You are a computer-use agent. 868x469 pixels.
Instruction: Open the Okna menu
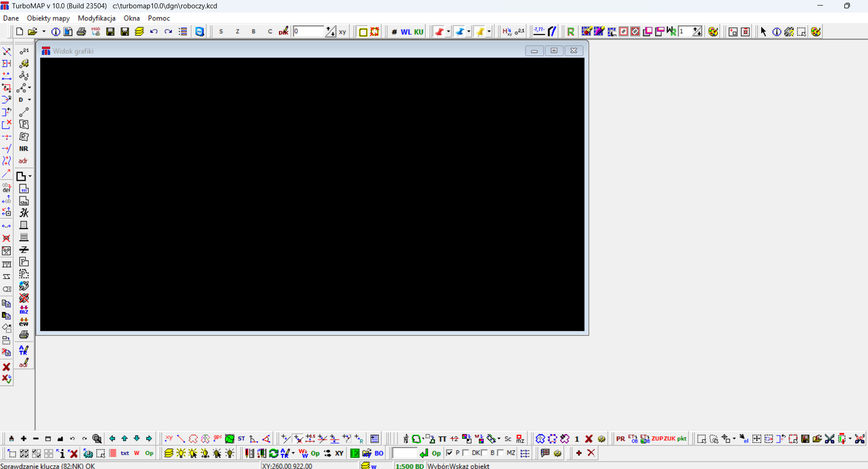pos(131,18)
